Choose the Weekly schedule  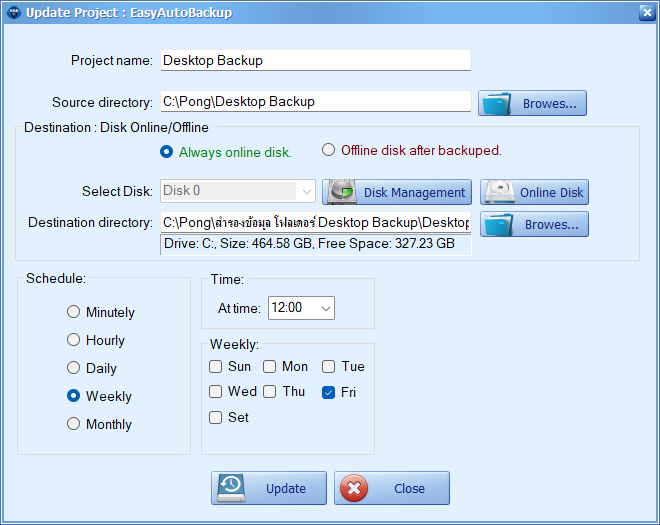coord(73,396)
